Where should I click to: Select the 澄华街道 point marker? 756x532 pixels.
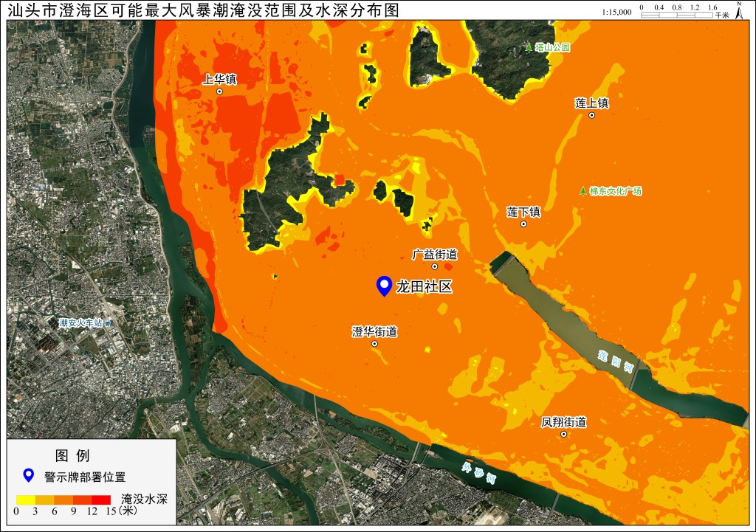click(x=374, y=344)
